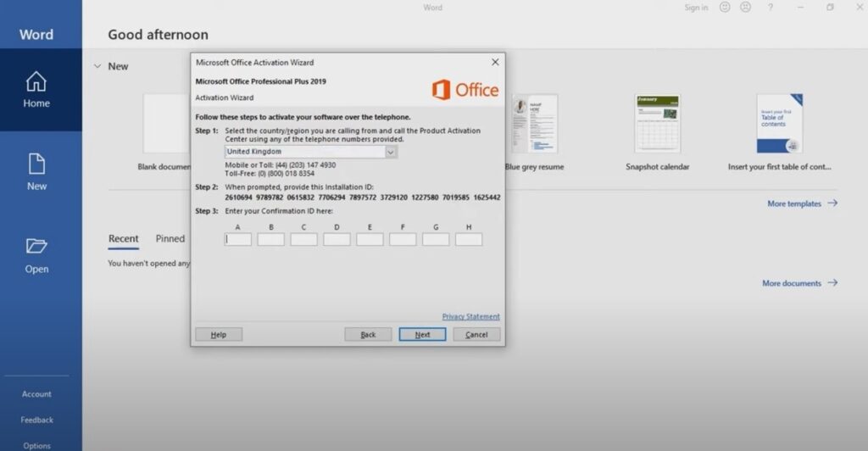The image size is (868, 451).
Task: Focus Confirmation ID field C
Action: tap(304, 239)
